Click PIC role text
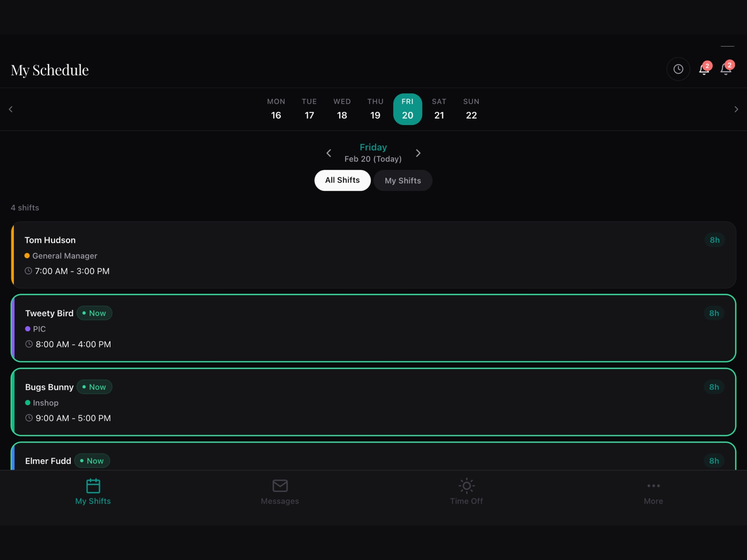Screen dimensions: 747x560 click(39, 329)
